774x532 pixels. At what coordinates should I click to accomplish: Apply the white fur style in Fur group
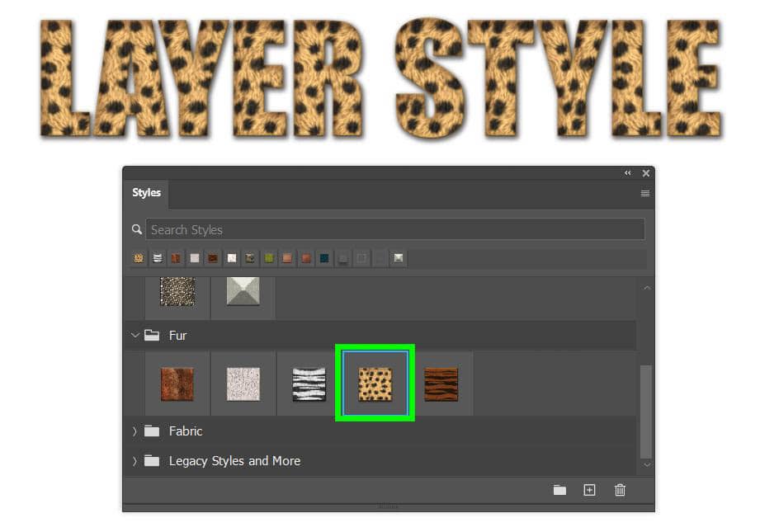pyautogui.click(x=243, y=384)
